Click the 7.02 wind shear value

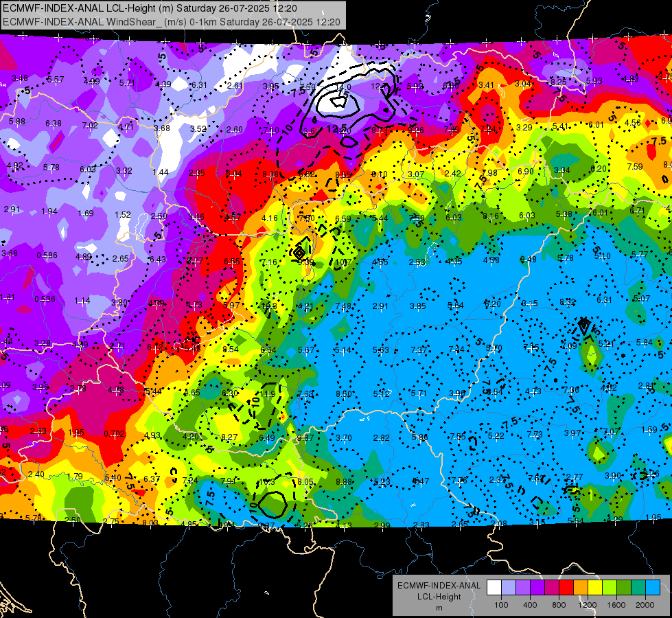(90, 125)
